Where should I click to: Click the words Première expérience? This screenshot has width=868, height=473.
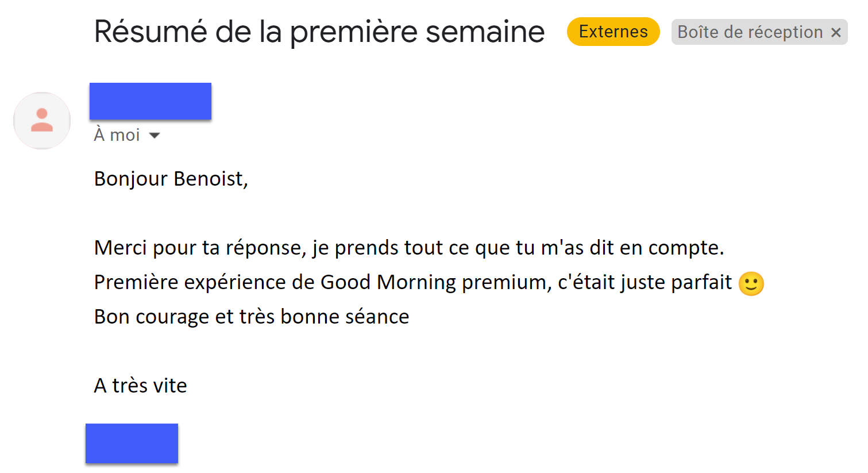pyautogui.click(x=190, y=282)
